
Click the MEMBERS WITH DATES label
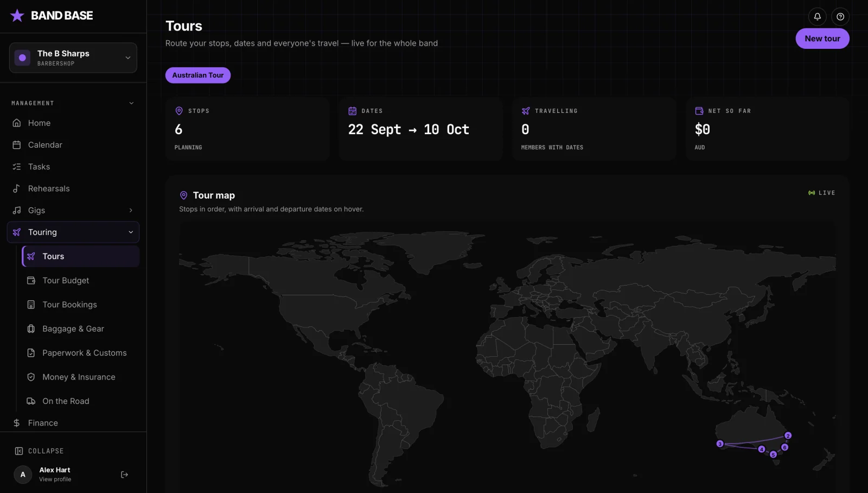coord(552,147)
